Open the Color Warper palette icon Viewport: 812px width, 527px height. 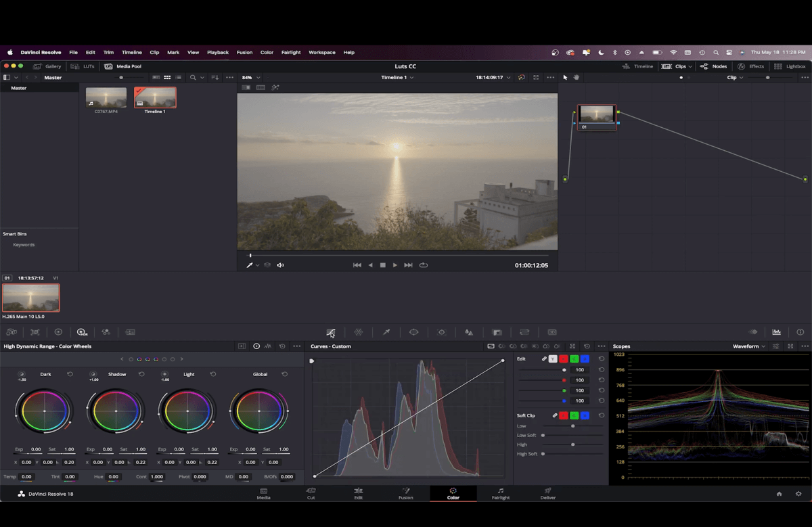[359, 332]
